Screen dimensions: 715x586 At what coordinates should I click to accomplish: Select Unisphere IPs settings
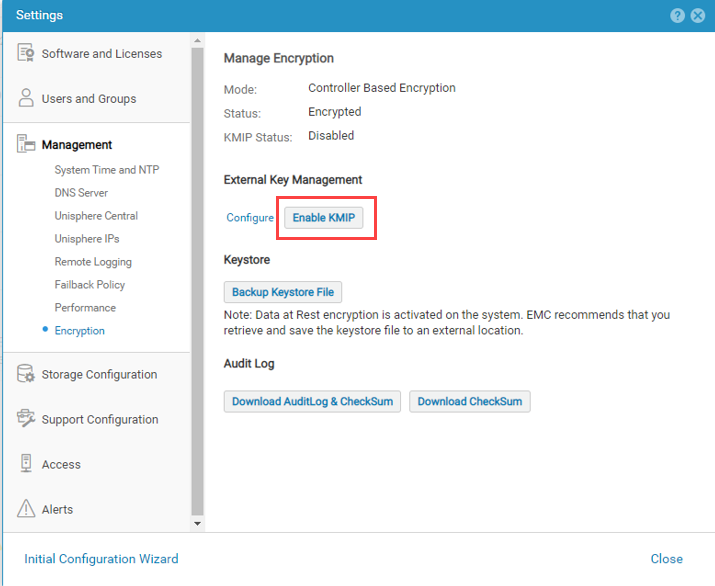coord(87,239)
